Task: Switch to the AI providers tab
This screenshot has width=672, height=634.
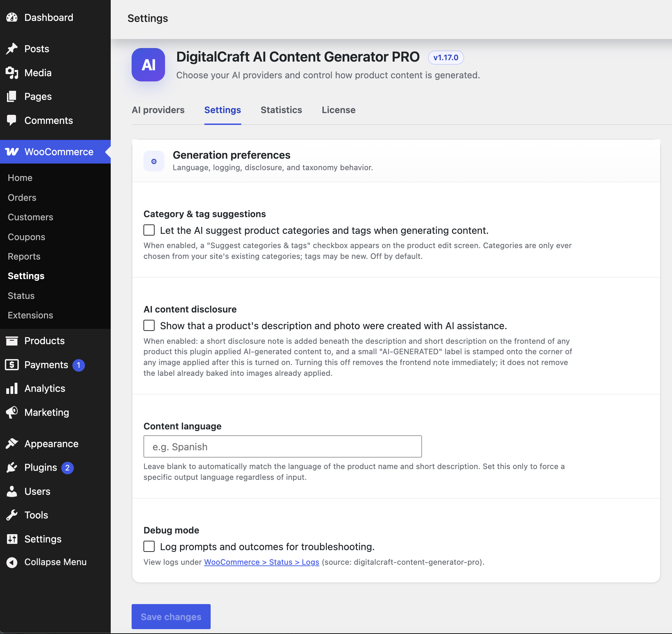Action: pyautogui.click(x=158, y=110)
